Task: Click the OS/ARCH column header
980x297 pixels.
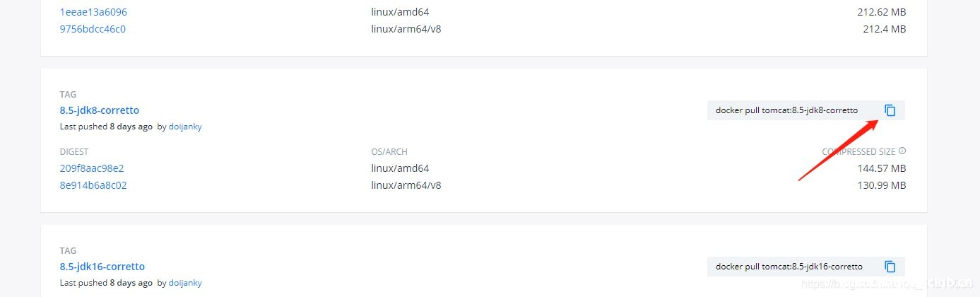Action: pyautogui.click(x=389, y=151)
